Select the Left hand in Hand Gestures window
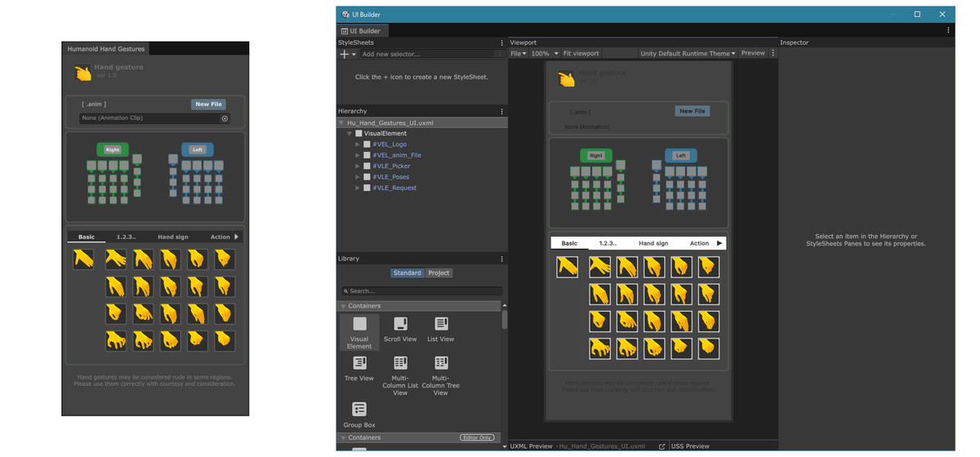 click(198, 149)
